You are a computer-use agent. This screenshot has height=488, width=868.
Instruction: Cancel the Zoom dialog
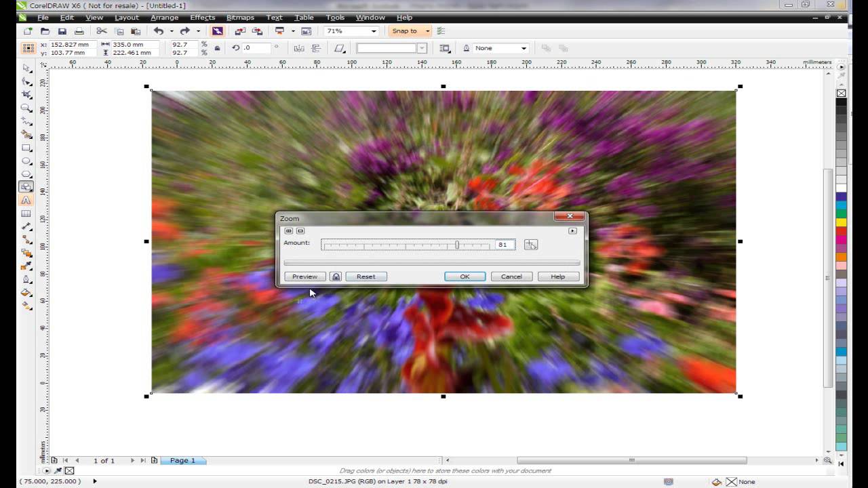pos(511,277)
